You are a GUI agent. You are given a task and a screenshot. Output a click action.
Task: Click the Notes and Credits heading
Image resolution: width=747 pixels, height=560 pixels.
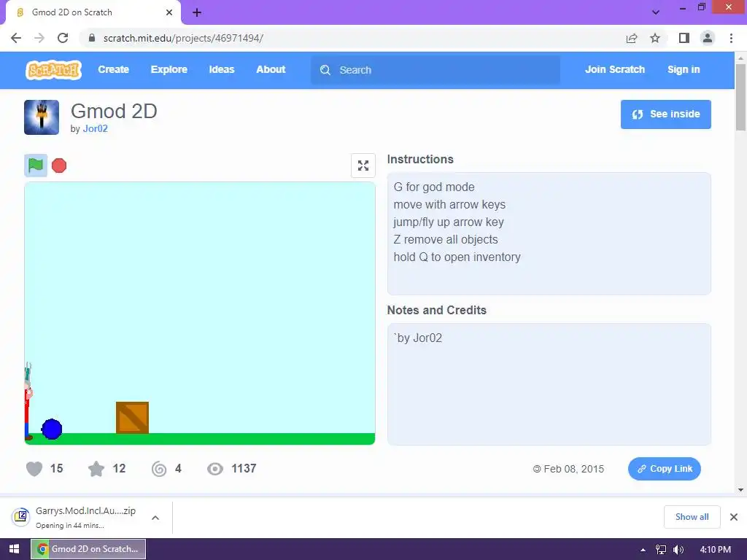coord(437,310)
